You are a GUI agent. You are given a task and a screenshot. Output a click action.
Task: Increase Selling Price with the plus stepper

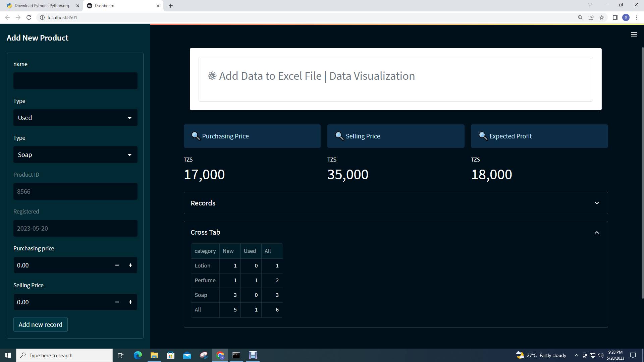coord(130,302)
